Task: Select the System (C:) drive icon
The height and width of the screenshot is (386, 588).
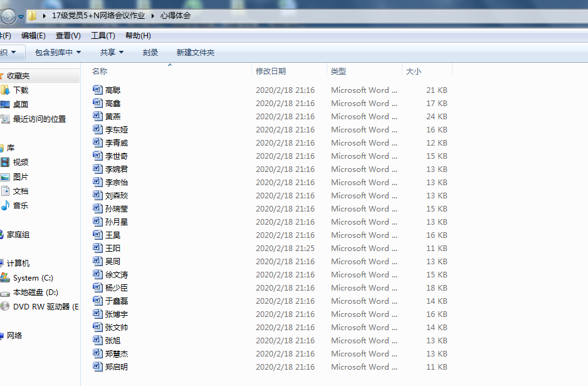Action: [x=6, y=277]
